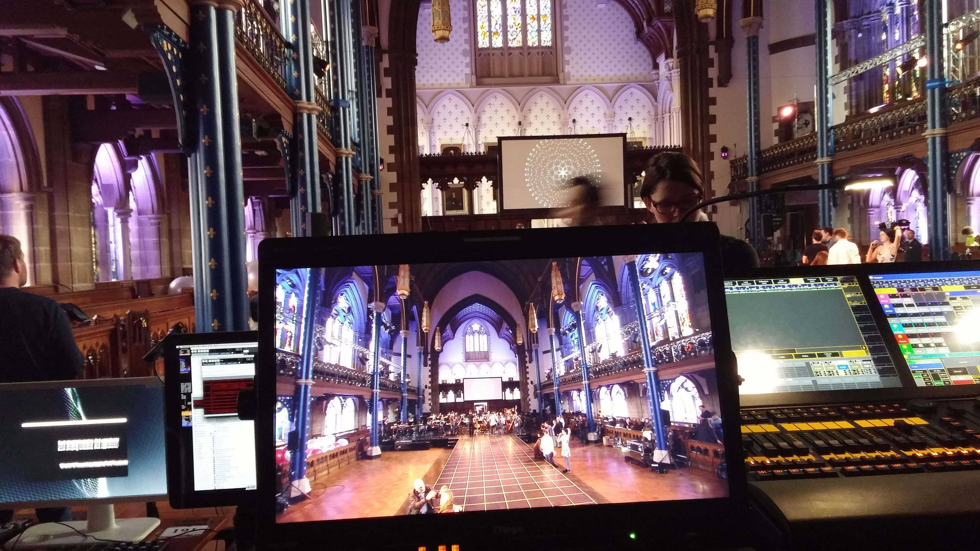The image size is (980, 551).
Task: Tap the Master button on right screen
Action: tap(920, 371)
